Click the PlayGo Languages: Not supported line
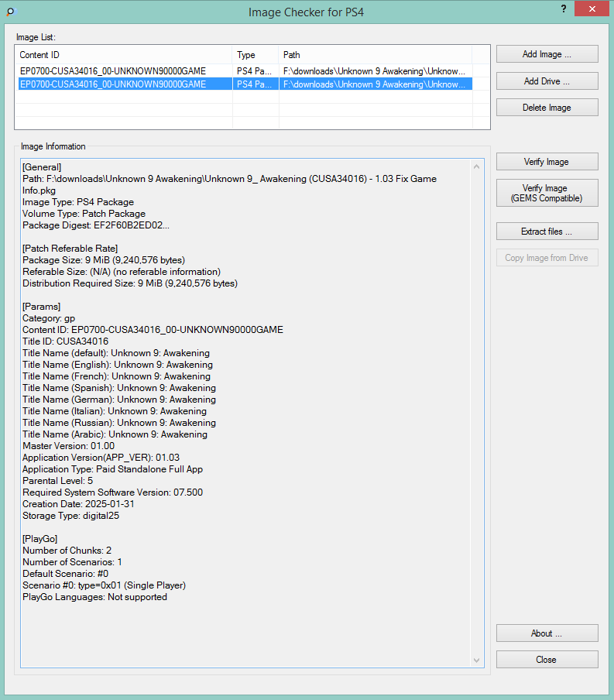 94,597
